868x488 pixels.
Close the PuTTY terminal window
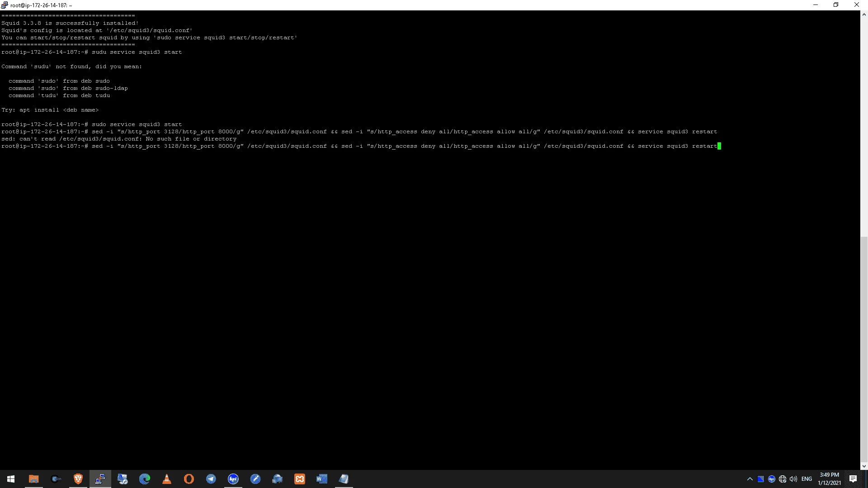(857, 5)
